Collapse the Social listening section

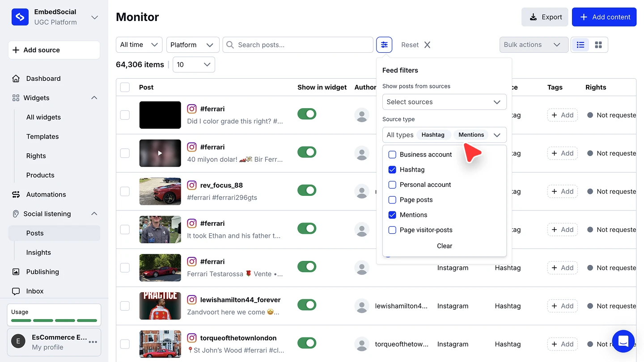(94, 214)
